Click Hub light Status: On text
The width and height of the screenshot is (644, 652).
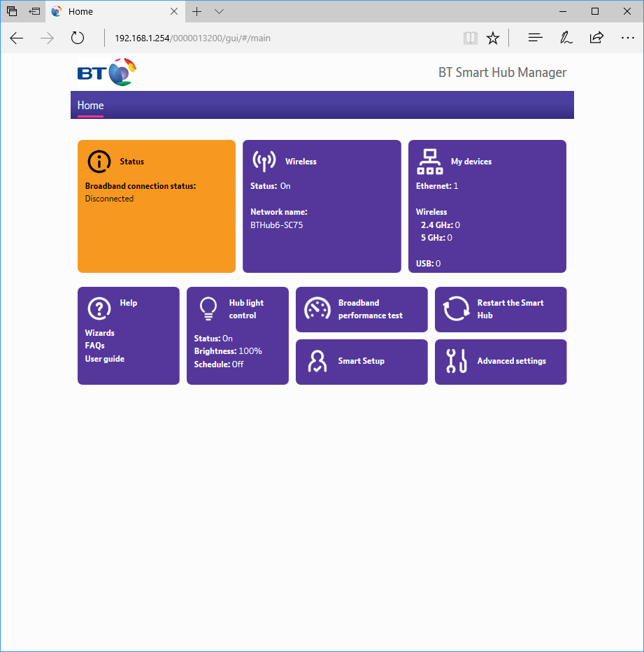coord(213,339)
